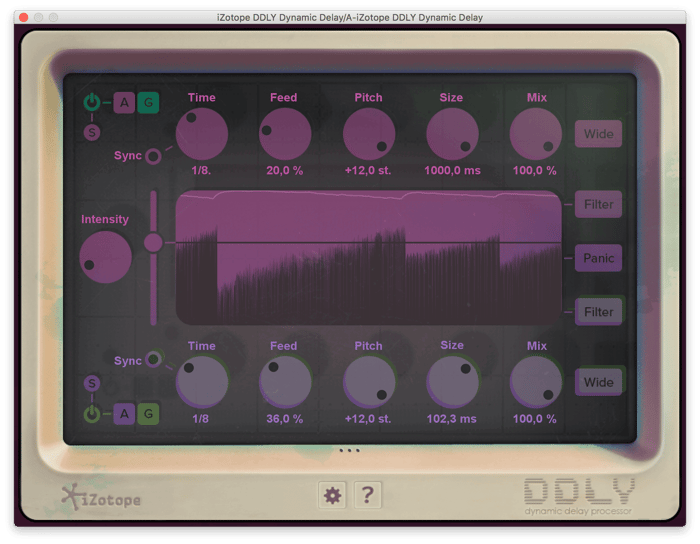Solo the bottom delay with S button
The image size is (700, 544).
click(x=92, y=383)
